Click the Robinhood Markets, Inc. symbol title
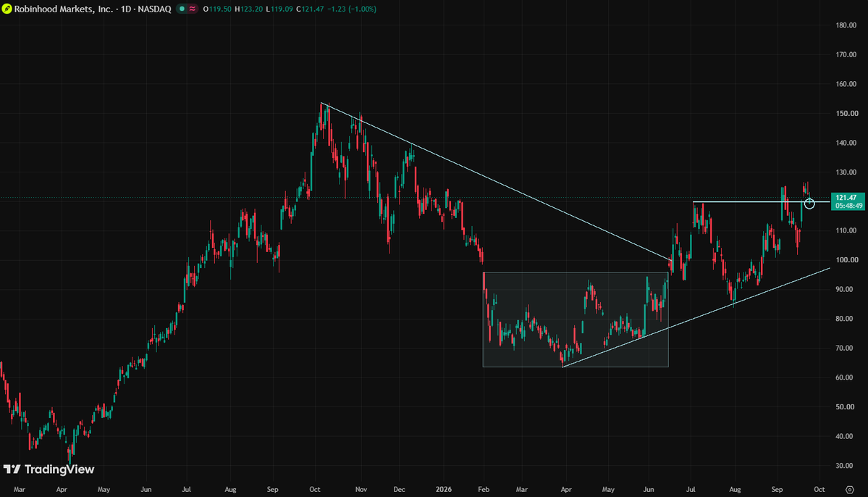The image size is (868, 497). 64,9
